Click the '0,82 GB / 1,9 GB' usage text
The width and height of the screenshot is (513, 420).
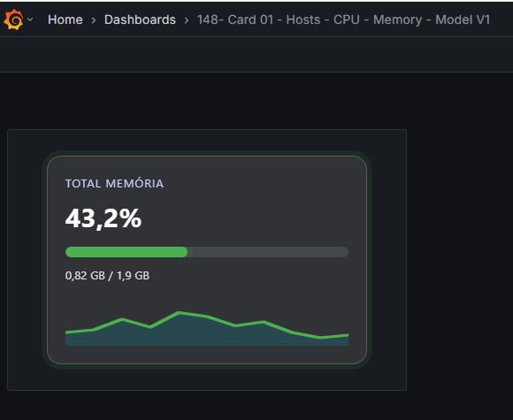point(107,276)
